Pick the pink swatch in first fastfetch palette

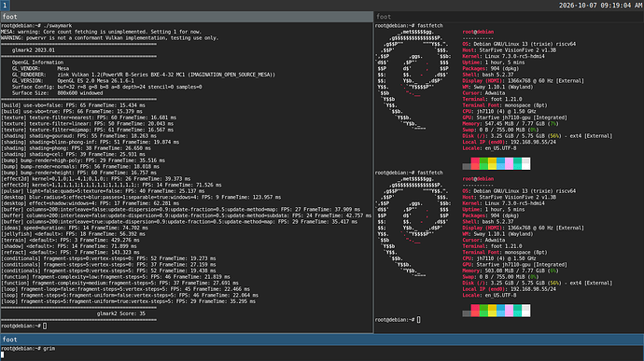click(509, 163)
